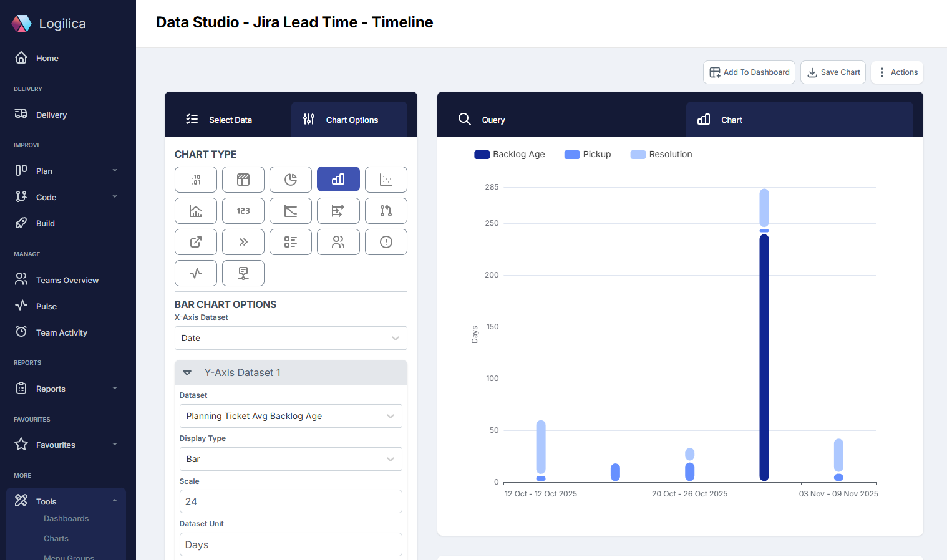Select the histogram chart type
947x560 pixels.
point(196,211)
